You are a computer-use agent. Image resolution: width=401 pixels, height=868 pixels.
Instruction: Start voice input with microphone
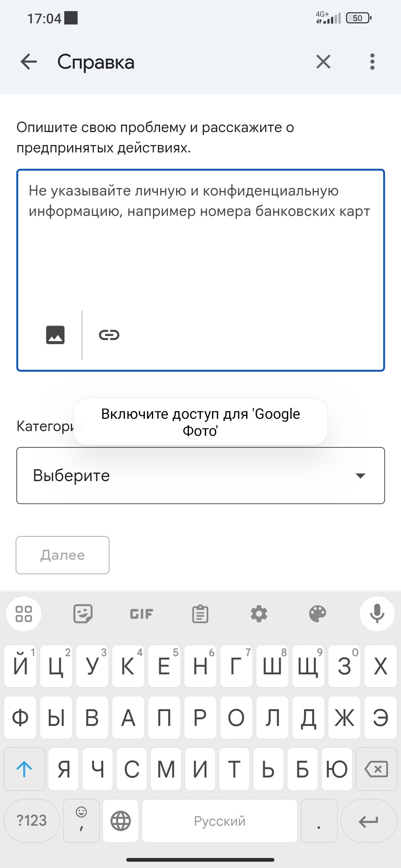click(x=377, y=614)
